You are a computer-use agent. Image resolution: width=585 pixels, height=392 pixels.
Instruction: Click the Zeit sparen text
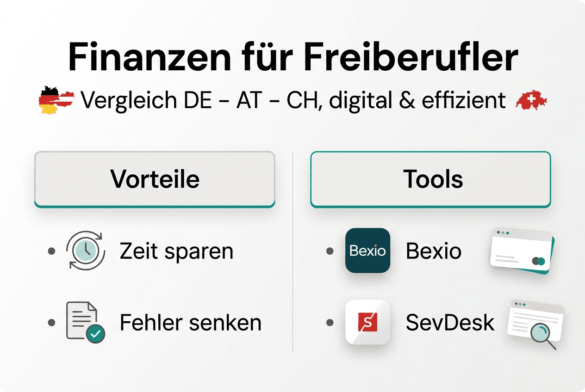coord(176,251)
